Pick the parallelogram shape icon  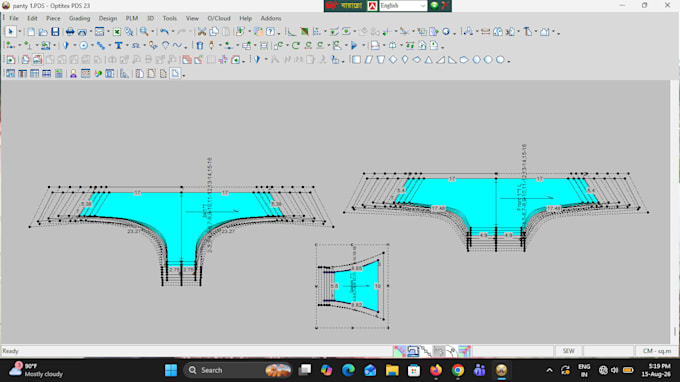[x=368, y=60]
